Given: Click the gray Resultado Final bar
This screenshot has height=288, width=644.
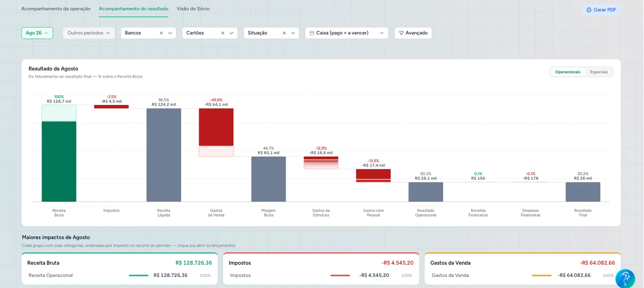Looking at the screenshot, I should [583, 192].
